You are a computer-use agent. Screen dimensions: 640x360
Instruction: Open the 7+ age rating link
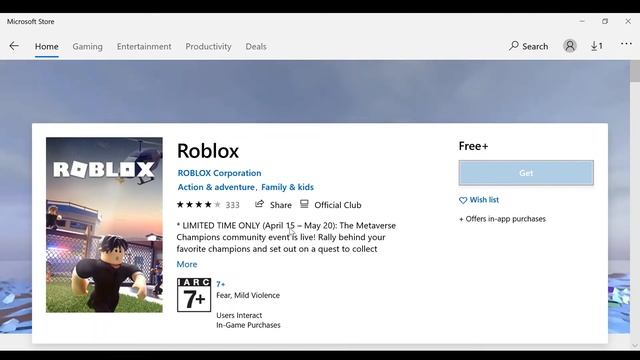[x=220, y=284]
